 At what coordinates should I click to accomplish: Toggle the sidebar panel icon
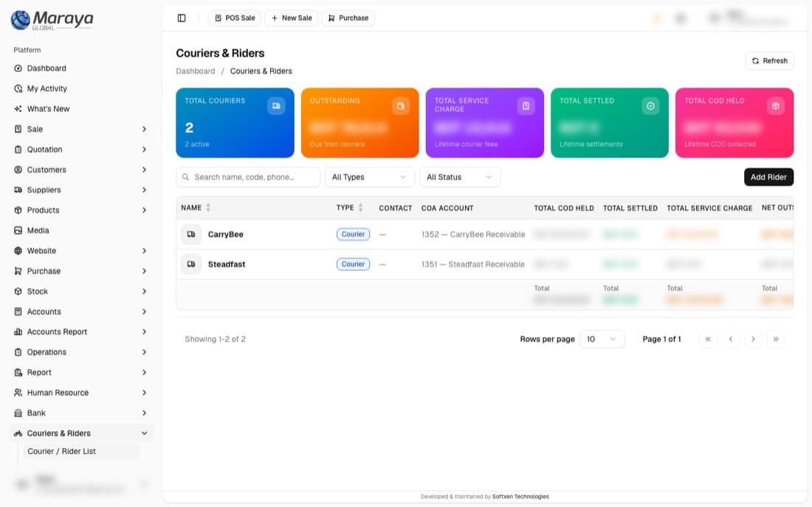pyautogui.click(x=182, y=18)
